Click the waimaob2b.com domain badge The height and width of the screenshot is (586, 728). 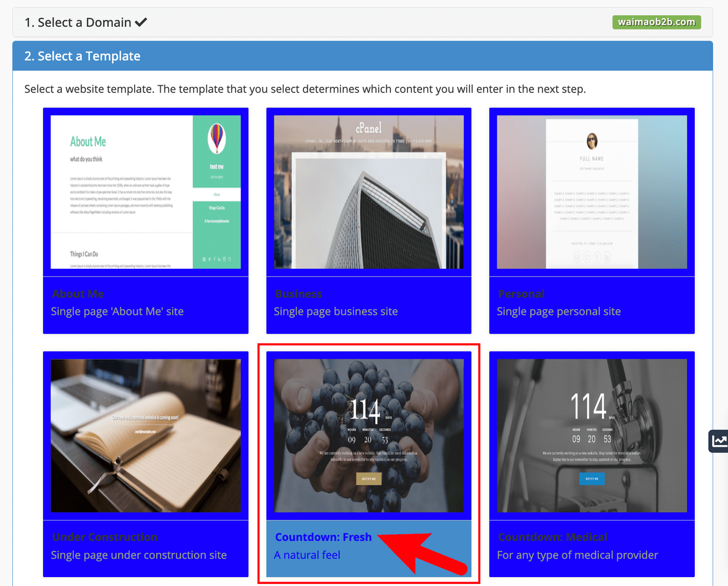coord(656,22)
